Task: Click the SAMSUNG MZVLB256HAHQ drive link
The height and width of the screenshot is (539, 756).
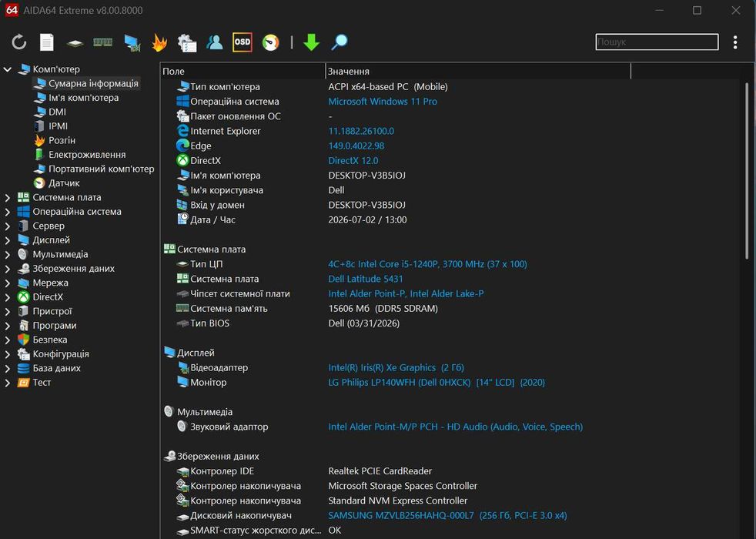Action: pos(447,516)
